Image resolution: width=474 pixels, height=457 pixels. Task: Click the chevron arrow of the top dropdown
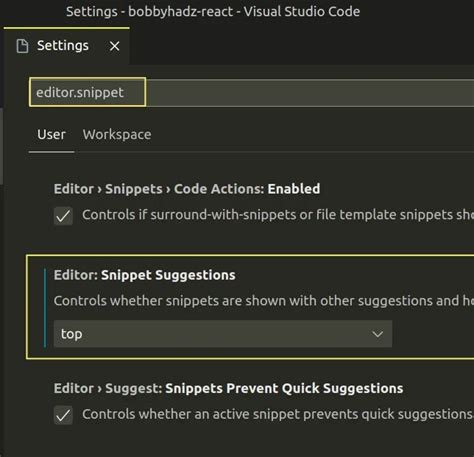click(377, 334)
